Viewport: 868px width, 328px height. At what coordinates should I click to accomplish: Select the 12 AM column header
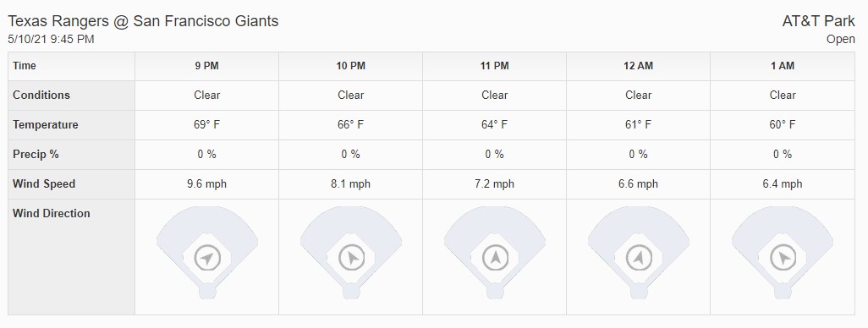pyautogui.click(x=638, y=66)
